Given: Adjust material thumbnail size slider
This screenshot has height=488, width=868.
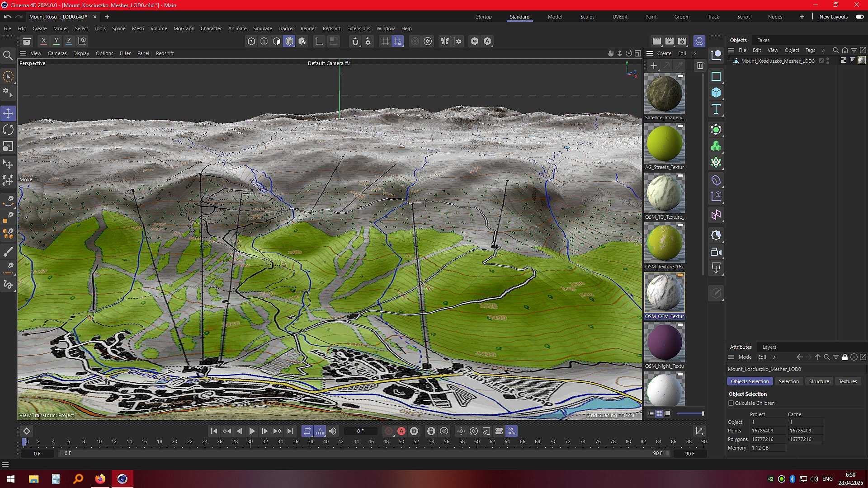Looking at the screenshot, I should (690, 413).
